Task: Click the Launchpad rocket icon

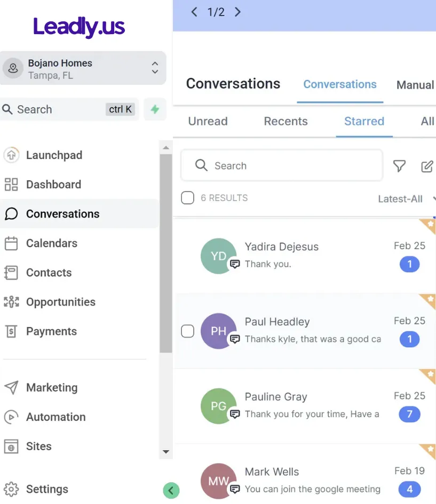Action: click(11, 155)
